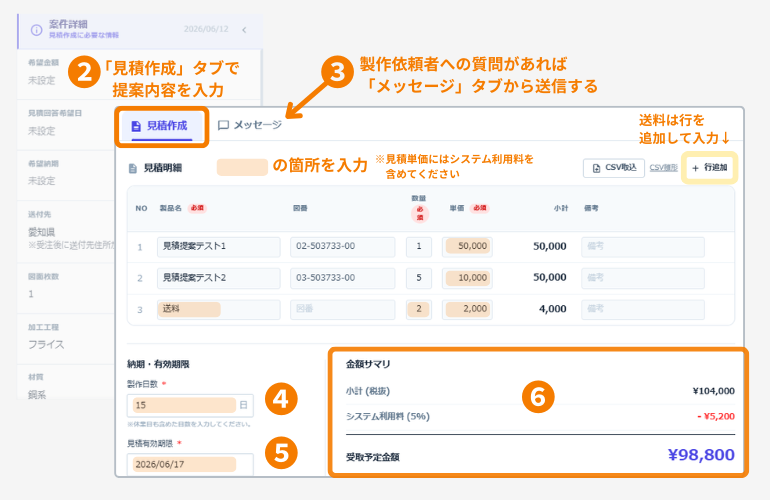Click the 2026/06/12 date in panel header
The image size is (770, 500).
point(206,29)
